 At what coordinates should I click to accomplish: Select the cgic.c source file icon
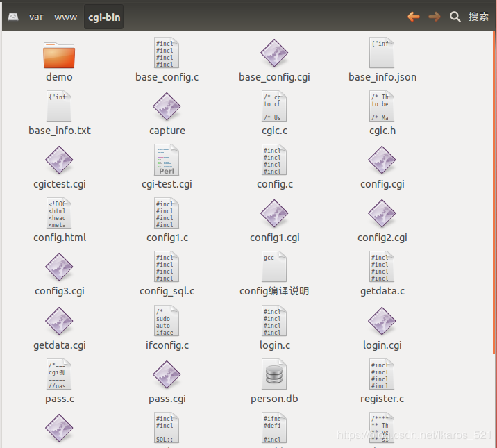(274, 106)
